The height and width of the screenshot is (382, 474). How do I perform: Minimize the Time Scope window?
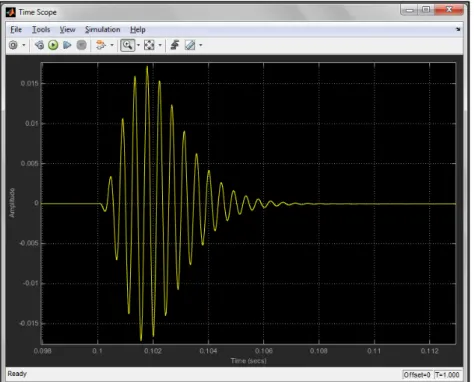click(410, 10)
